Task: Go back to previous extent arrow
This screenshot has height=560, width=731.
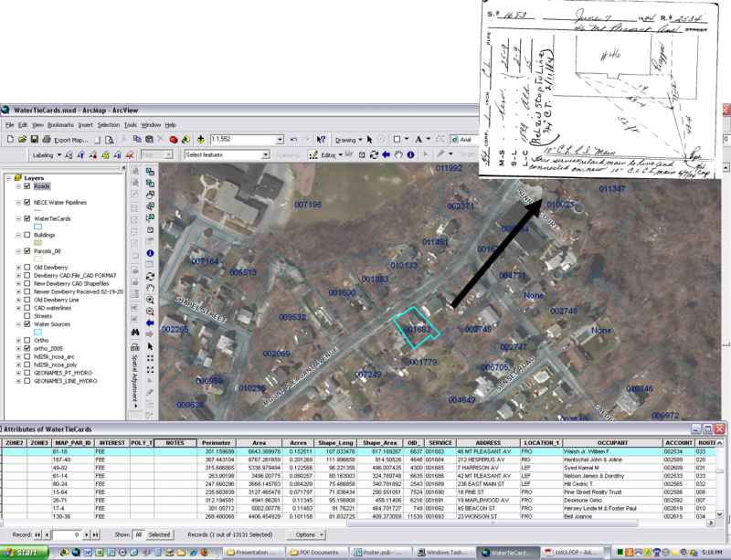Action: tap(150, 322)
